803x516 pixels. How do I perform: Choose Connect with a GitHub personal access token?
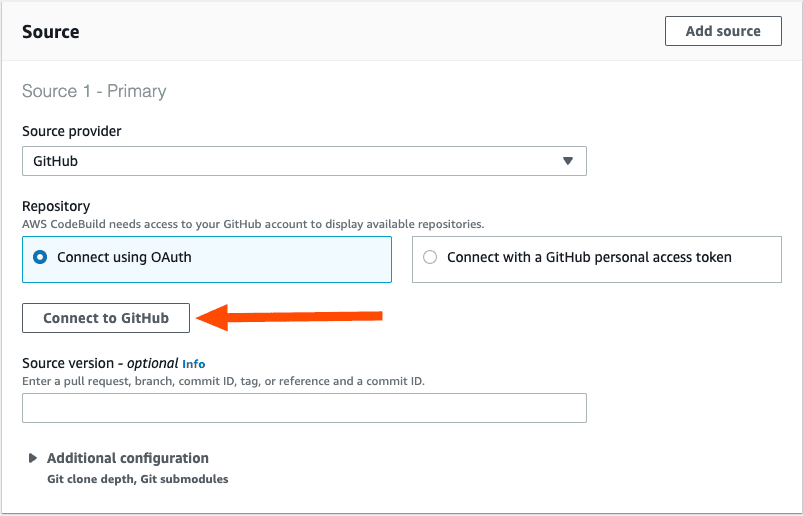pos(597,260)
